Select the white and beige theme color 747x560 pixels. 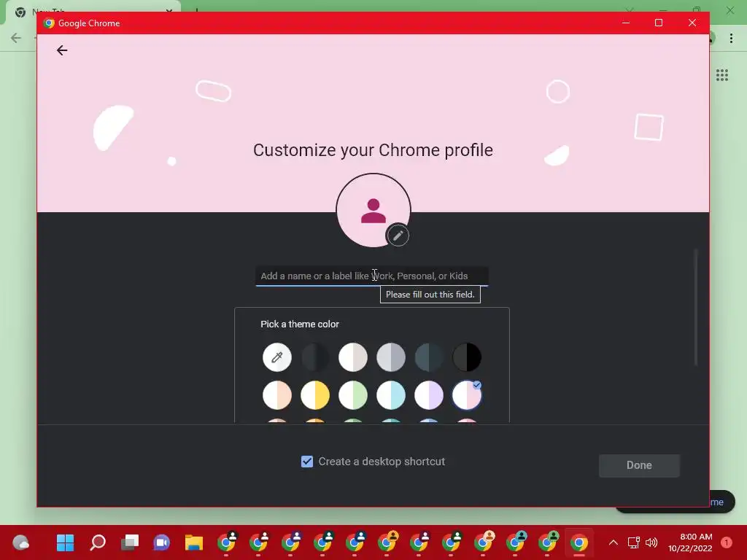(353, 357)
